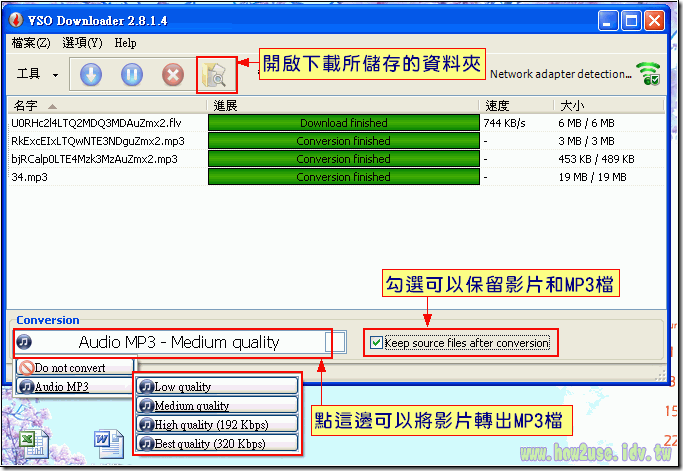Screen dimensions: 683x471
Task: Click the window resize grip corner
Action: pyautogui.click(x=660, y=375)
